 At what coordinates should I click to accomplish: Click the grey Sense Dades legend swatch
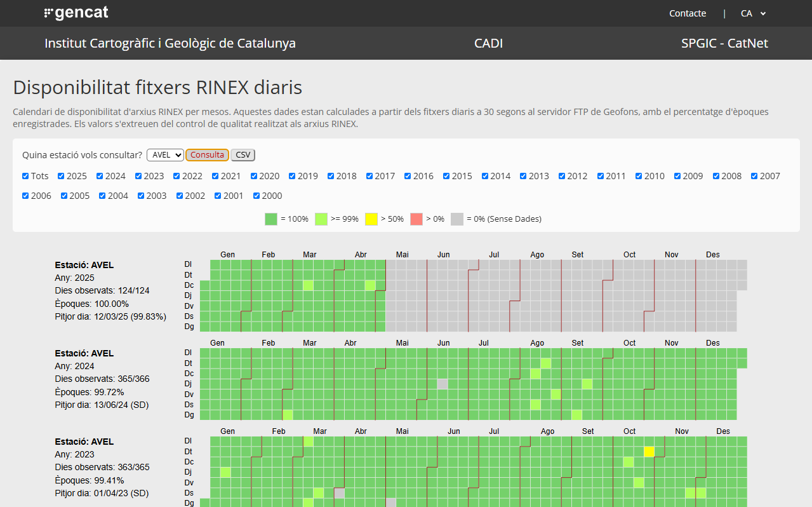click(x=457, y=219)
